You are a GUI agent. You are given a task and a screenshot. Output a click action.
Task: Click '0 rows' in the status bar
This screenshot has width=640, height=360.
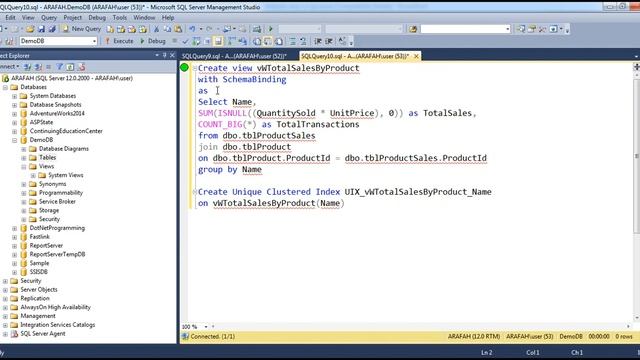[x=624, y=337]
